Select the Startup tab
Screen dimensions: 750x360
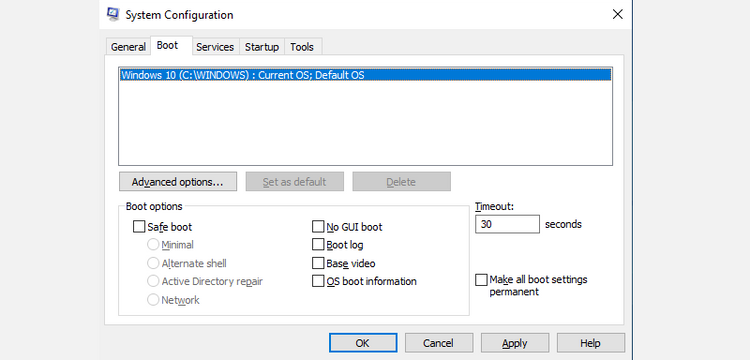coord(262,47)
